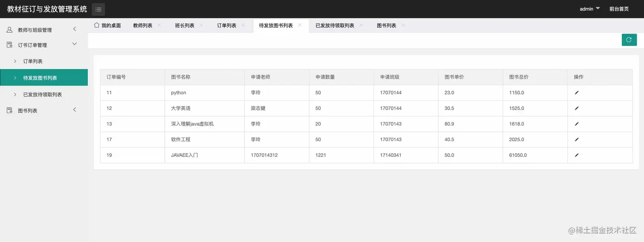Click the home icon on 我的桌面 tab
The width and height of the screenshot is (644, 242).
[x=96, y=25]
